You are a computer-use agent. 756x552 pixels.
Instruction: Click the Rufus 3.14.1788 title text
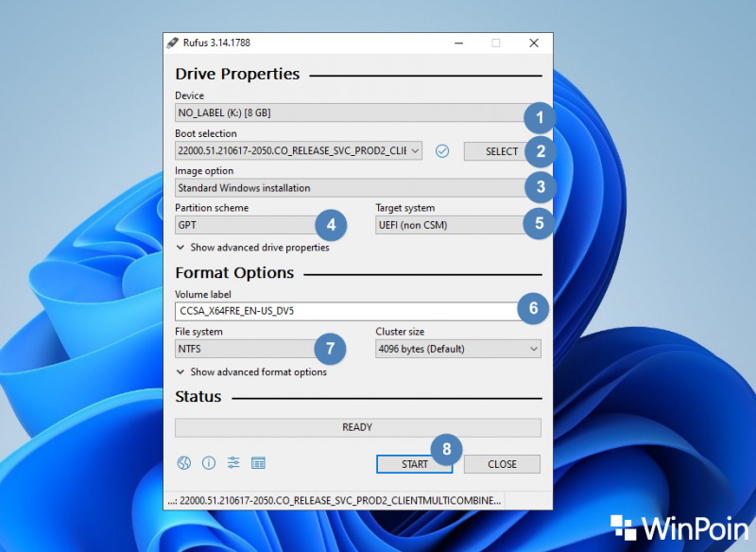click(216, 43)
